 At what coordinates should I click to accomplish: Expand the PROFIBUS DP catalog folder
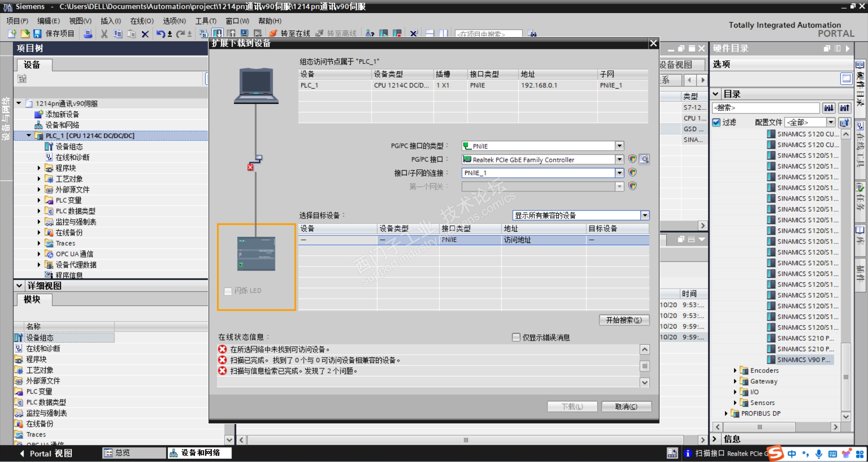coord(726,413)
